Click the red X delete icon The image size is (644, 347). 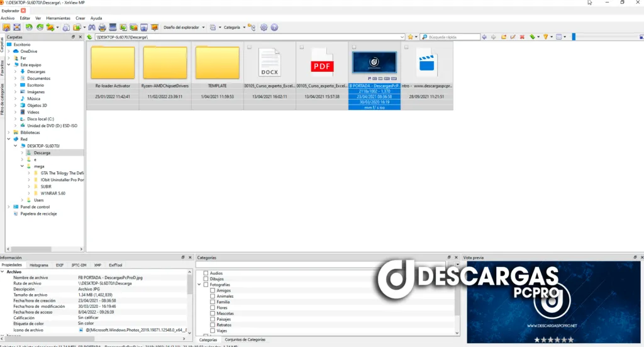coord(522,37)
